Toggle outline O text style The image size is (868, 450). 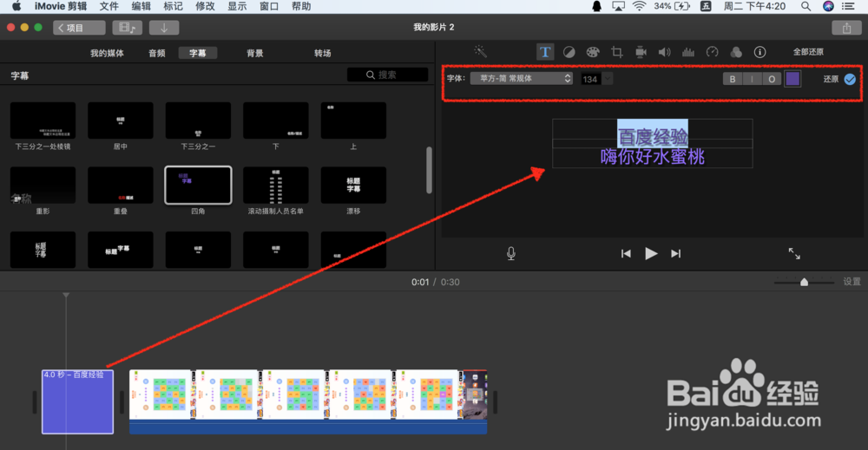(x=772, y=79)
